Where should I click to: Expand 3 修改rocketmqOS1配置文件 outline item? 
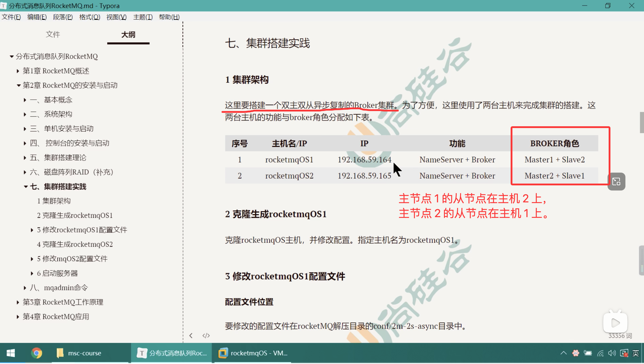click(x=32, y=230)
